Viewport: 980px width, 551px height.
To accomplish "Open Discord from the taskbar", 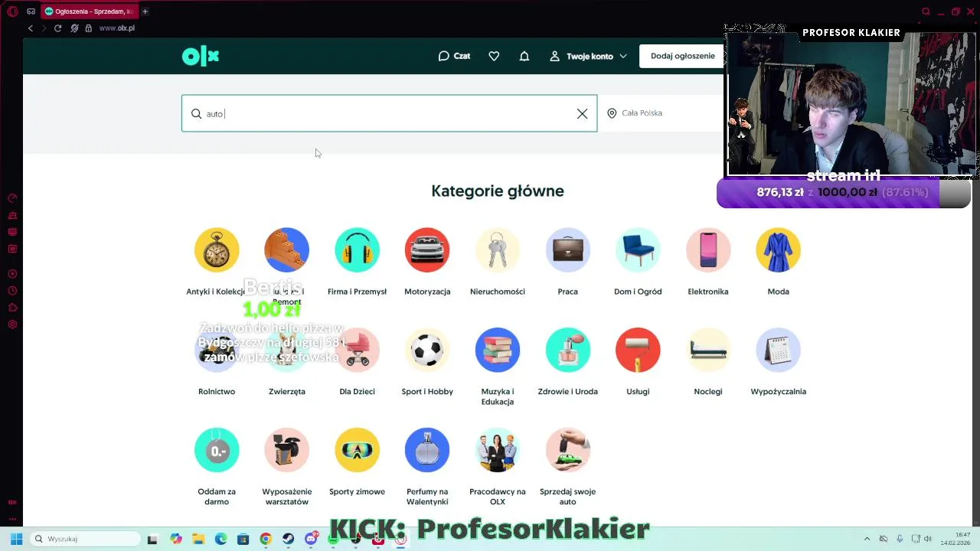I will 311,539.
